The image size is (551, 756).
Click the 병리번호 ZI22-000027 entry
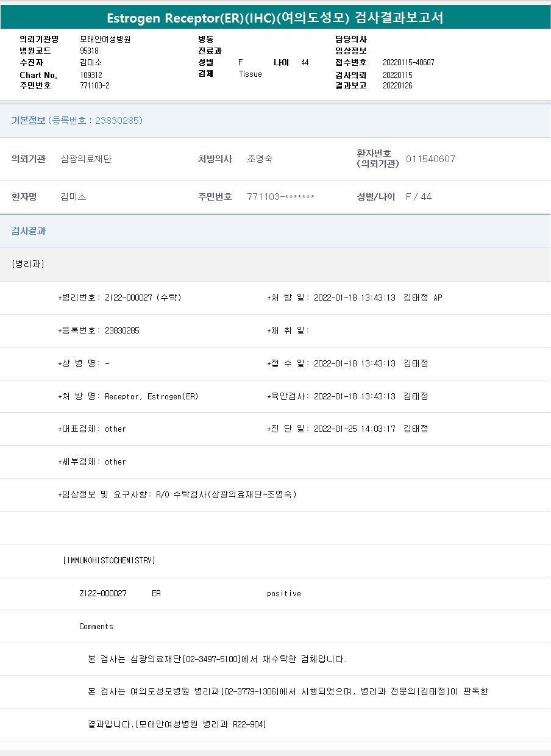(x=119, y=298)
